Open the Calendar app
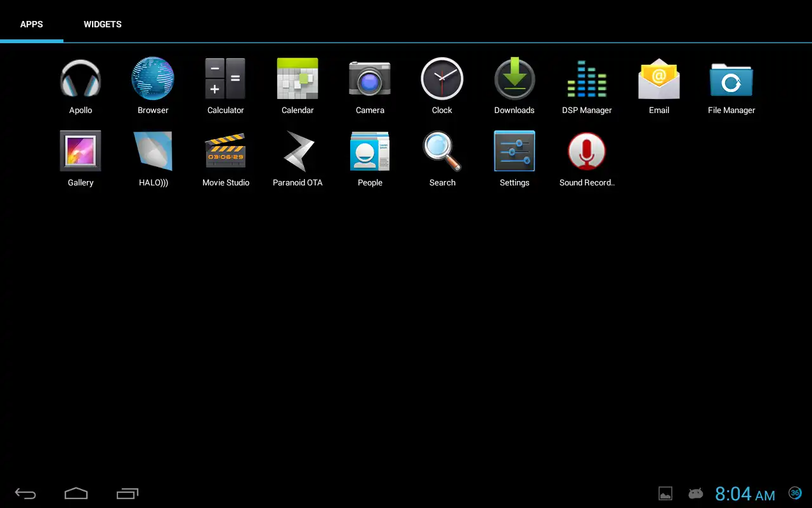Viewport: 812px width, 508px height. [x=298, y=86]
